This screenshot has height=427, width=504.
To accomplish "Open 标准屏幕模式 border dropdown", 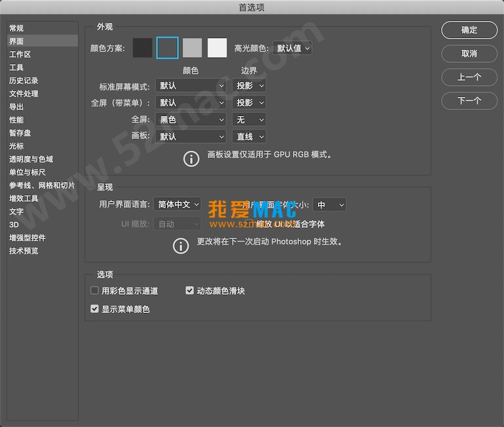I will (x=249, y=86).
